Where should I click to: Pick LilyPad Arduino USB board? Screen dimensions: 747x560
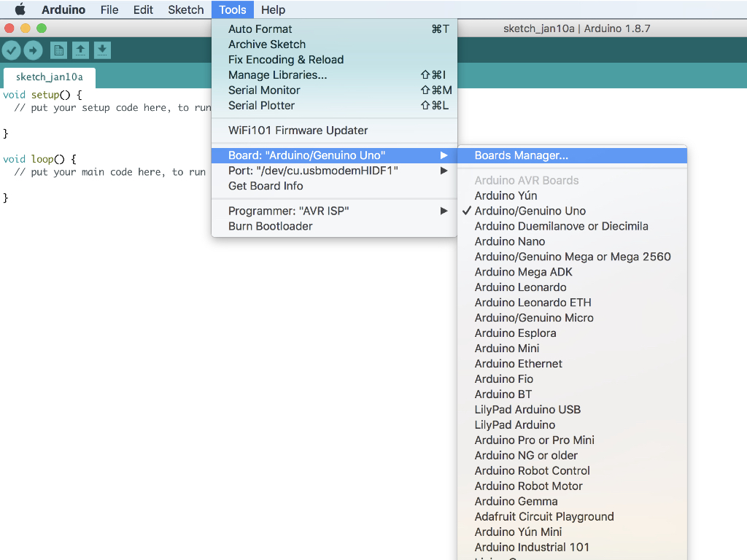tap(572, 410)
